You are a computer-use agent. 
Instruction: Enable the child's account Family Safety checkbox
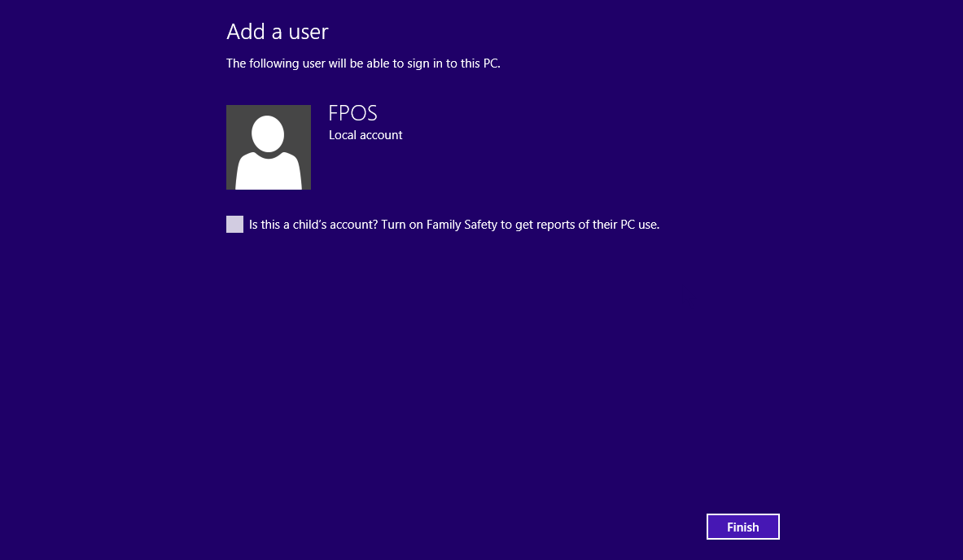tap(234, 224)
